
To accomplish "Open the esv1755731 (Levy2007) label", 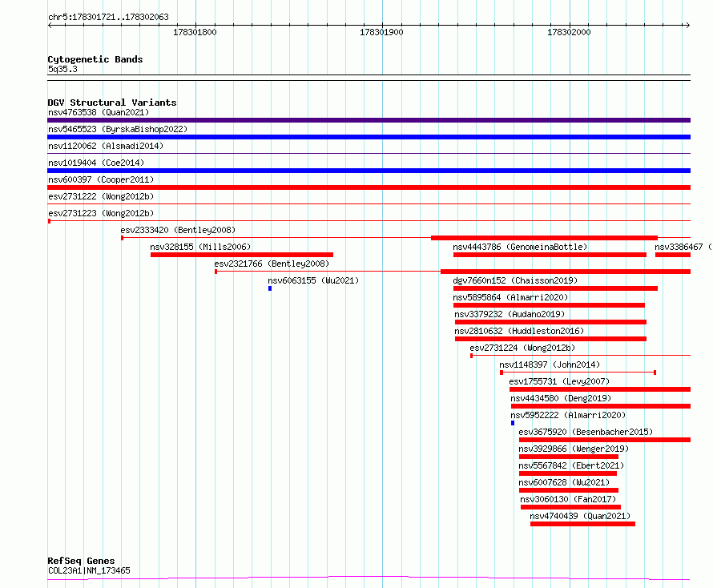I will (559, 381).
